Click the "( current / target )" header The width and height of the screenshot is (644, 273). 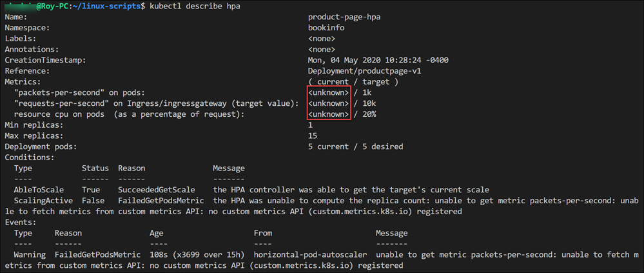pyautogui.click(x=353, y=82)
